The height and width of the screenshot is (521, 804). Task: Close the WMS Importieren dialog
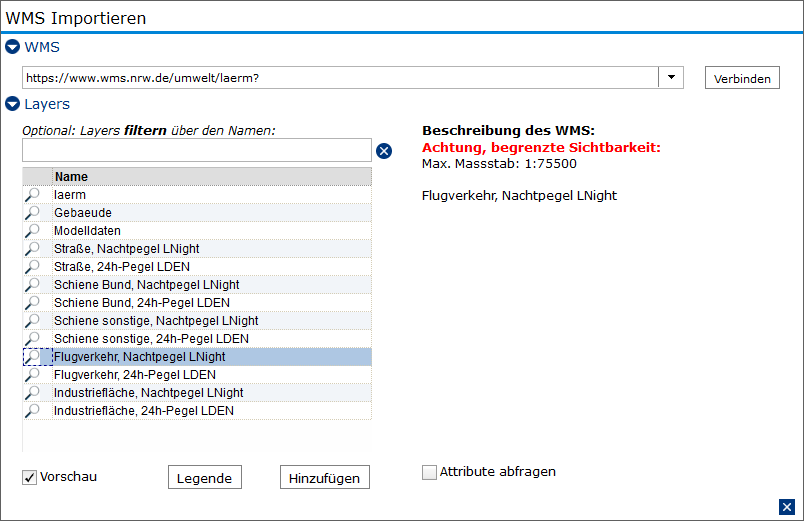click(x=787, y=507)
